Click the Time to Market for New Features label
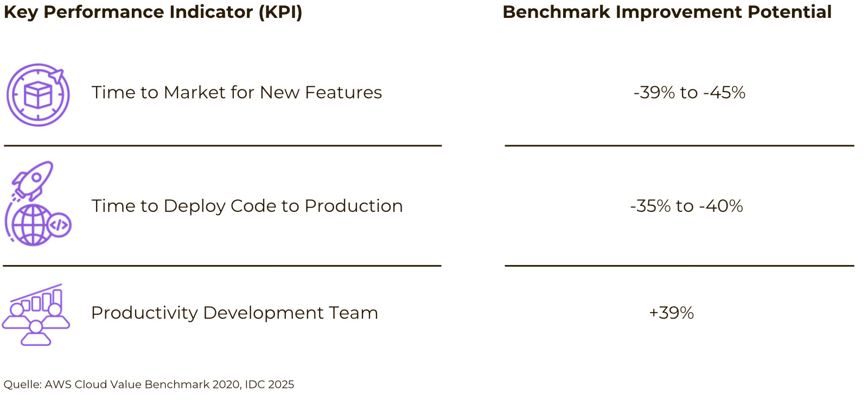Viewport: 868px width, 401px height. click(237, 93)
